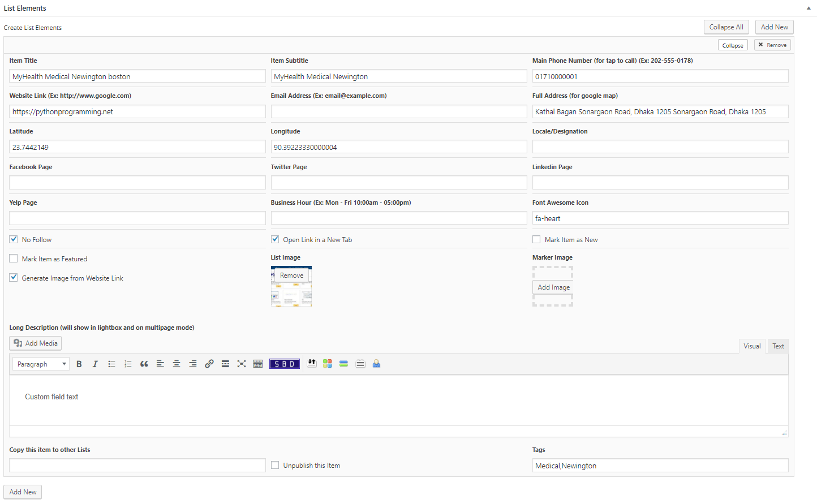Click the colorful four-squares toolbar icon
The image size is (817, 504).
click(328, 364)
